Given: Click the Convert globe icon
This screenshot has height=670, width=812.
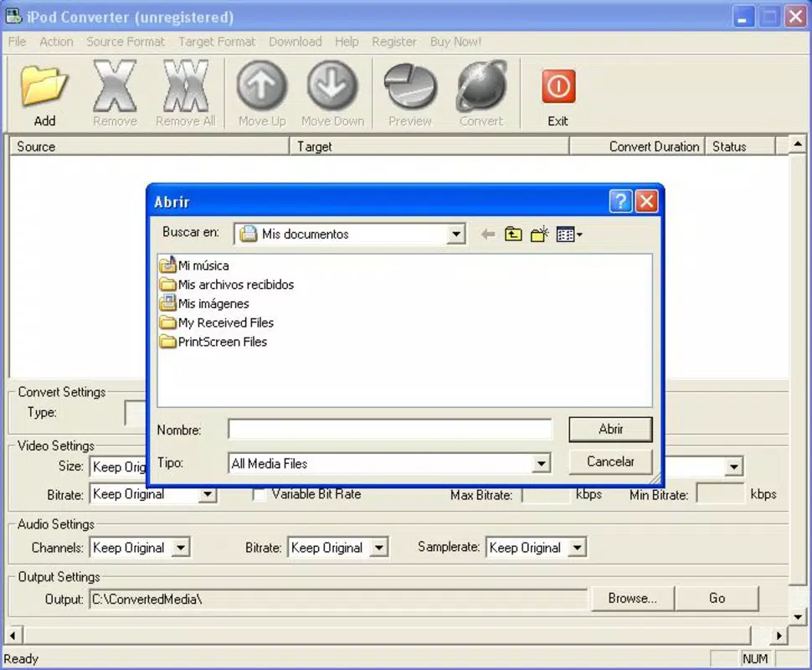Looking at the screenshot, I should 481,85.
